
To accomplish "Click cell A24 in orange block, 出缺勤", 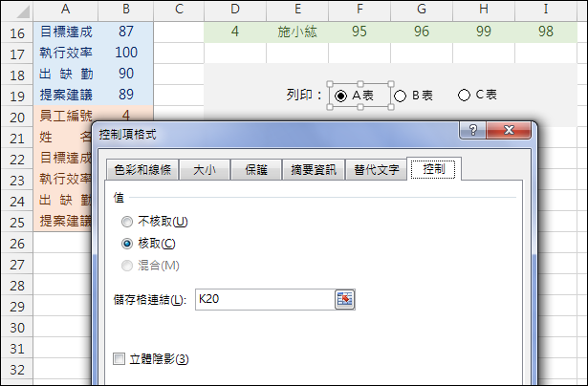I will point(63,200).
